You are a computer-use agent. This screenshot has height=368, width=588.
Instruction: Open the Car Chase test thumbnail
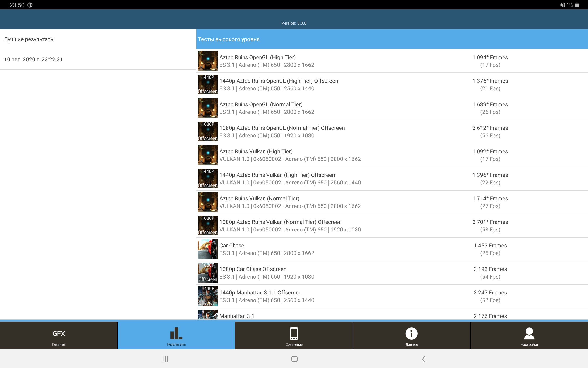tap(208, 249)
